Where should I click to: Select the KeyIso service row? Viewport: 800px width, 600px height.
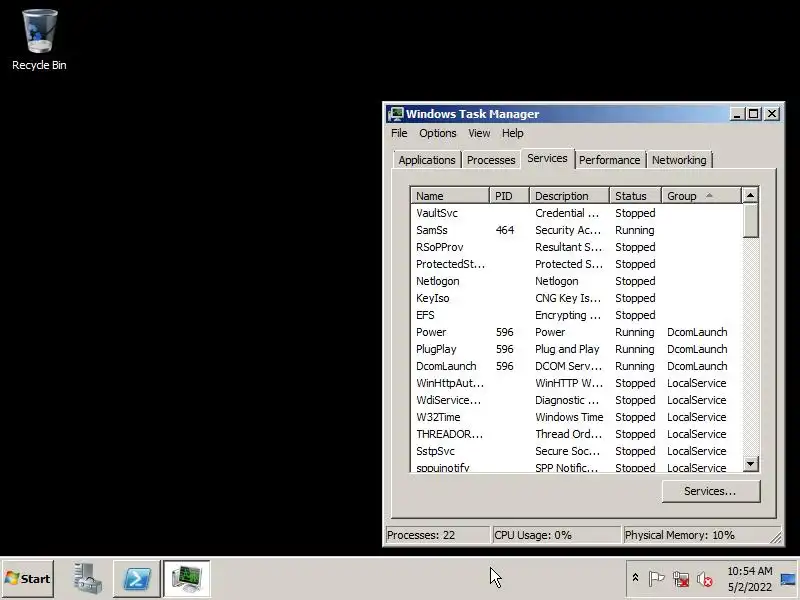tap(577, 298)
